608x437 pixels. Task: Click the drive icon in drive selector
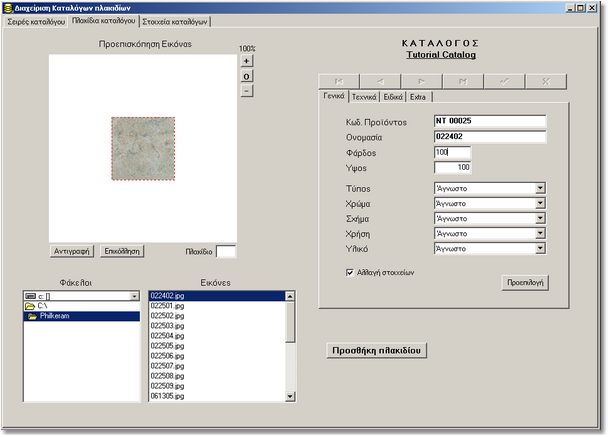[x=30, y=296]
